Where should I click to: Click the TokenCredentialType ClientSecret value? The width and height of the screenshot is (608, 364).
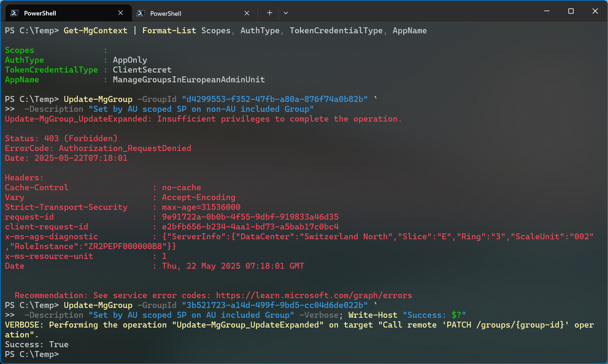[x=142, y=70]
